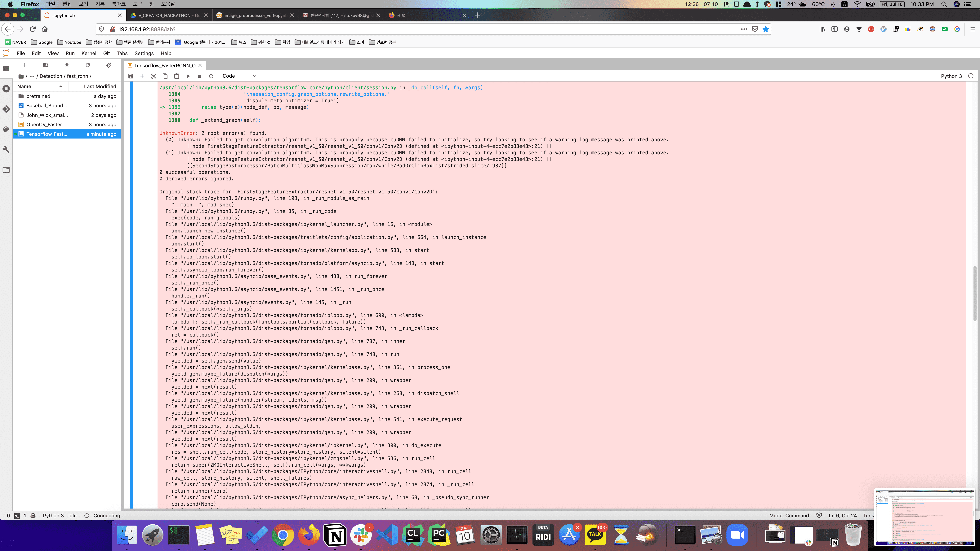Interrupt the kernel with the stop icon

199,76
